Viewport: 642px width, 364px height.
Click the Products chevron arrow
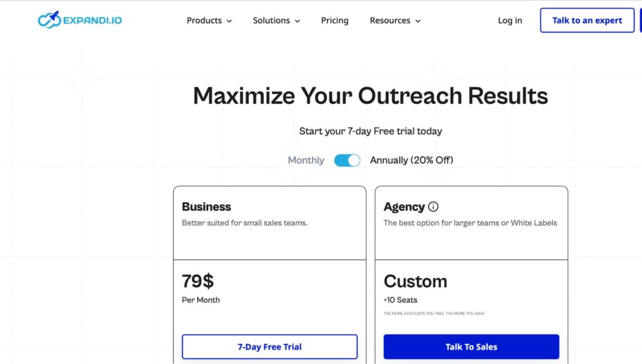[229, 21]
